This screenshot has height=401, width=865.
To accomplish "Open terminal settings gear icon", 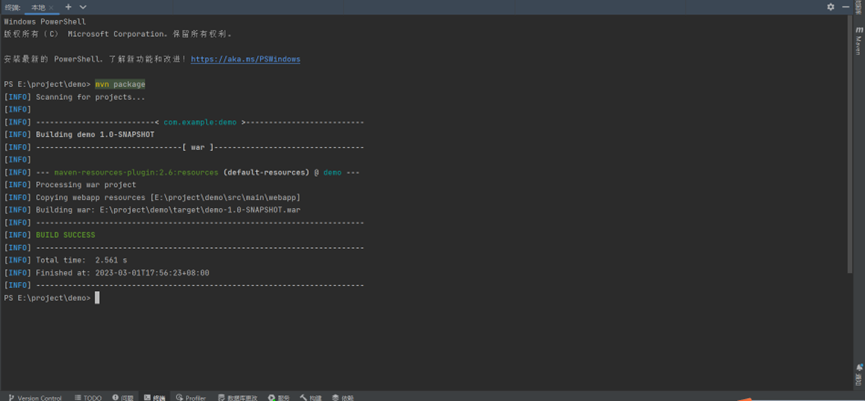I will (830, 7).
